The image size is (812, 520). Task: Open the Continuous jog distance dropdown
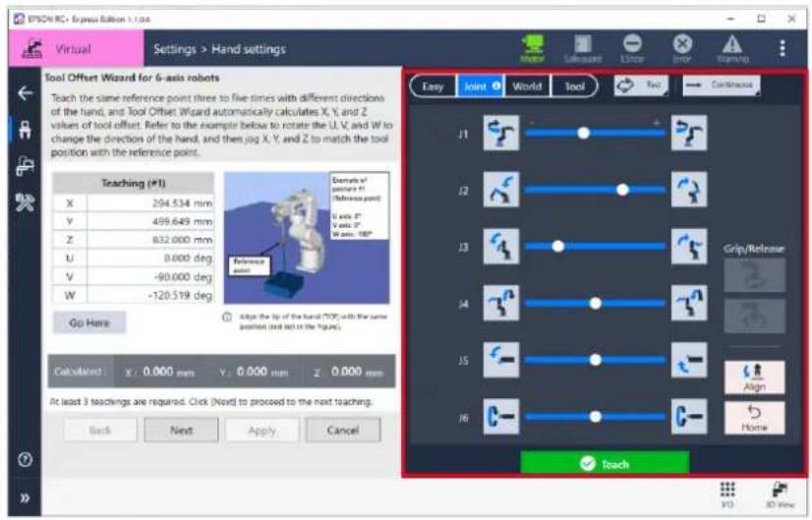[722, 86]
